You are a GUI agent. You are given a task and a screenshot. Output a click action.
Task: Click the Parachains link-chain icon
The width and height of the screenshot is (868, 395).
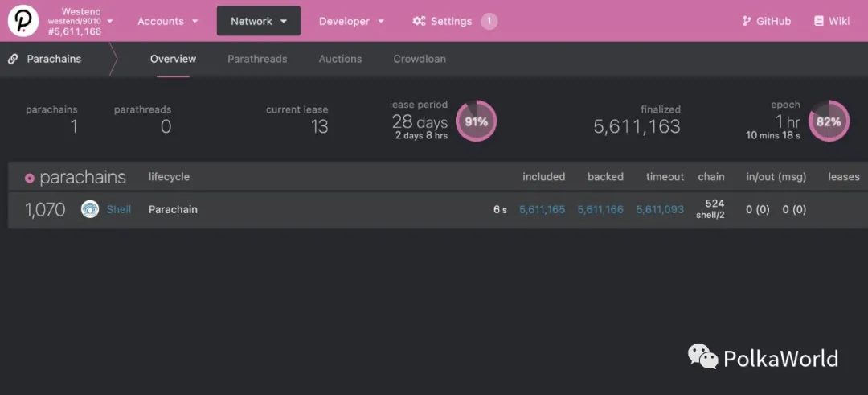(x=13, y=59)
